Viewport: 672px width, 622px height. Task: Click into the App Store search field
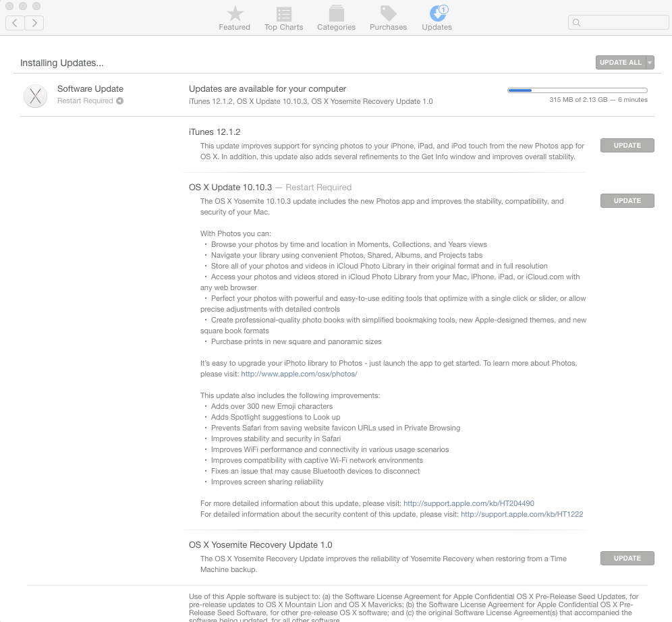pyautogui.click(x=618, y=22)
